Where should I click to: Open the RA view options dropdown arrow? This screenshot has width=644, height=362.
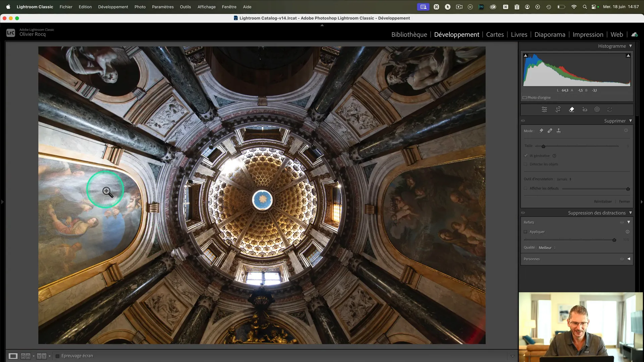34,356
